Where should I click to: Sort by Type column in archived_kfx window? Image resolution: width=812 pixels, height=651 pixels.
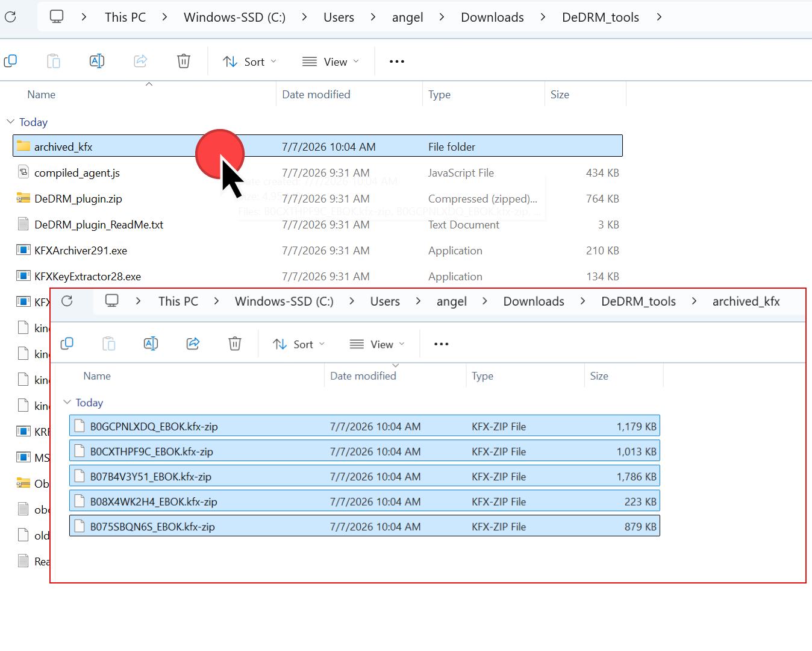tap(483, 376)
